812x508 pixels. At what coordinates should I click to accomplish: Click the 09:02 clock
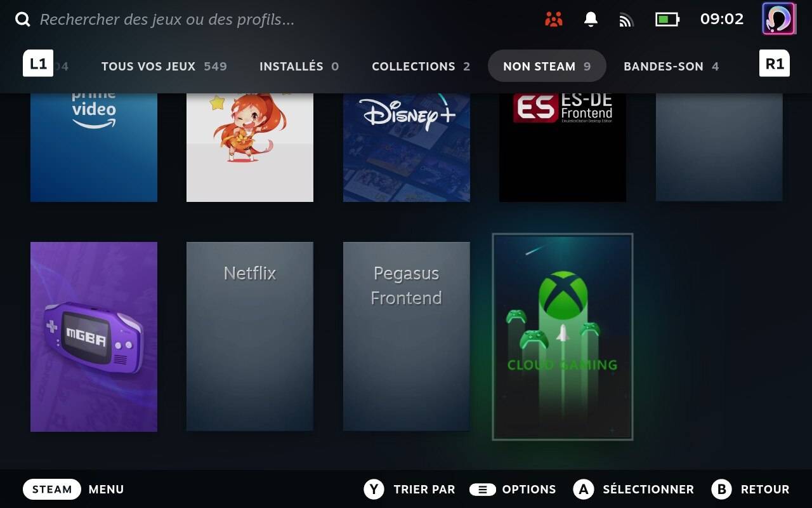pyautogui.click(x=721, y=19)
